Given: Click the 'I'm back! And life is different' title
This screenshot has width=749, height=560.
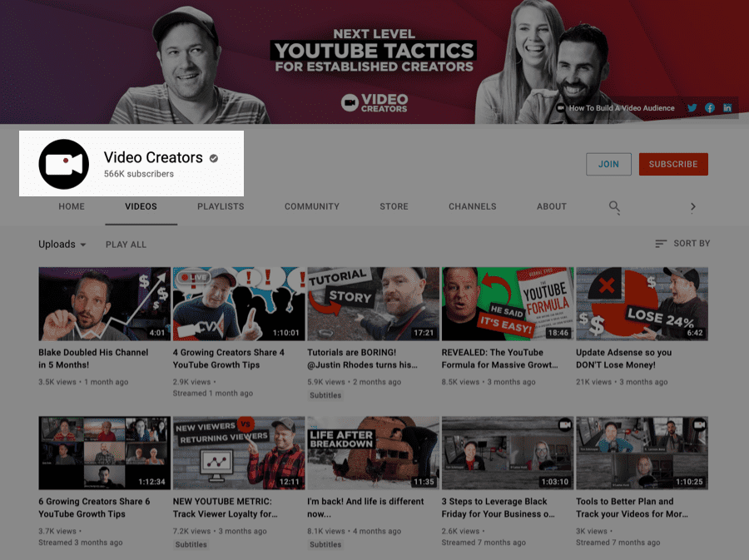Looking at the screenshot, I should (x=366, y=508).
